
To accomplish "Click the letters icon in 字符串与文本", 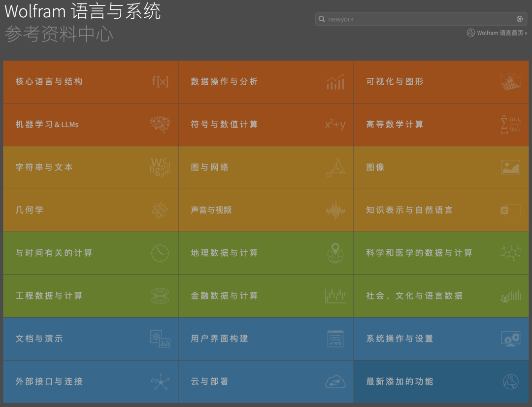I will [x=160, y=167].
